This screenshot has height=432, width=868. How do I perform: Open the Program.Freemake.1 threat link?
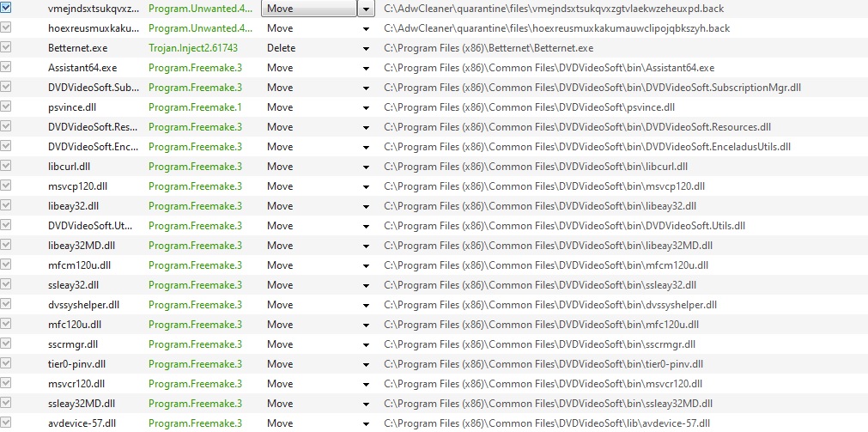[195, 107]
